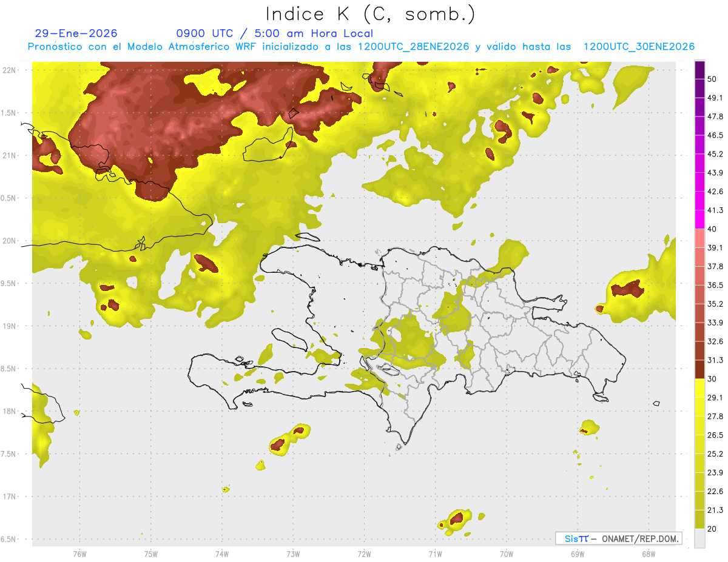
Task: Click the "40" color scale value
Action: [712, 229]
